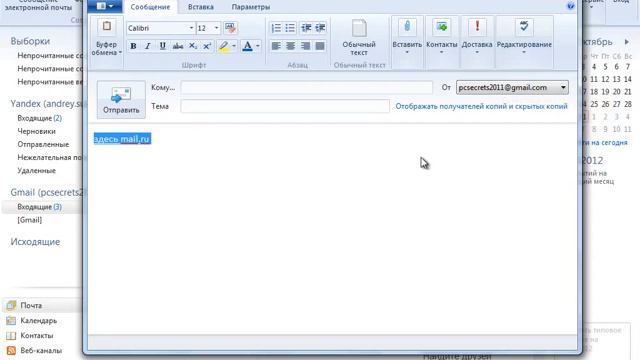Open the Editing (Редактирование) menu
The image size is (640, 360).
tap(524, 38)
